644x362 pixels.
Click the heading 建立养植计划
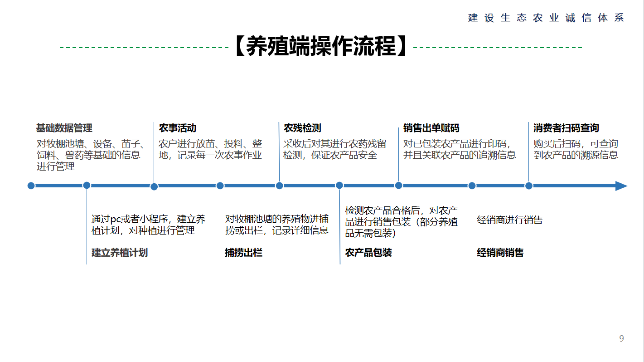tap(120, 253)
